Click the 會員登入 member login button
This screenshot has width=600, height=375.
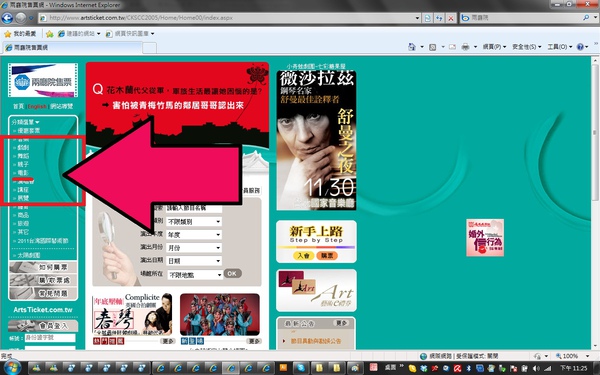point(43,326)
